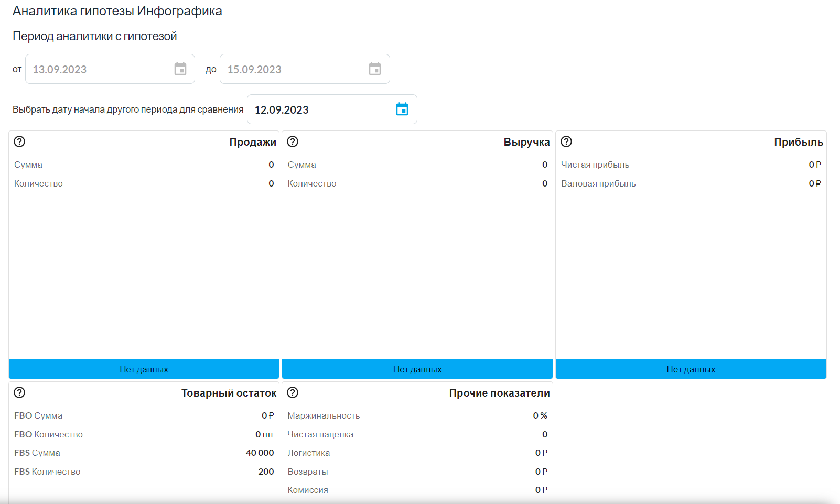The width and height of the screenshot is (840, 504).
Task: Click FBO Количество value 0 шт
Action: point(264,434)
